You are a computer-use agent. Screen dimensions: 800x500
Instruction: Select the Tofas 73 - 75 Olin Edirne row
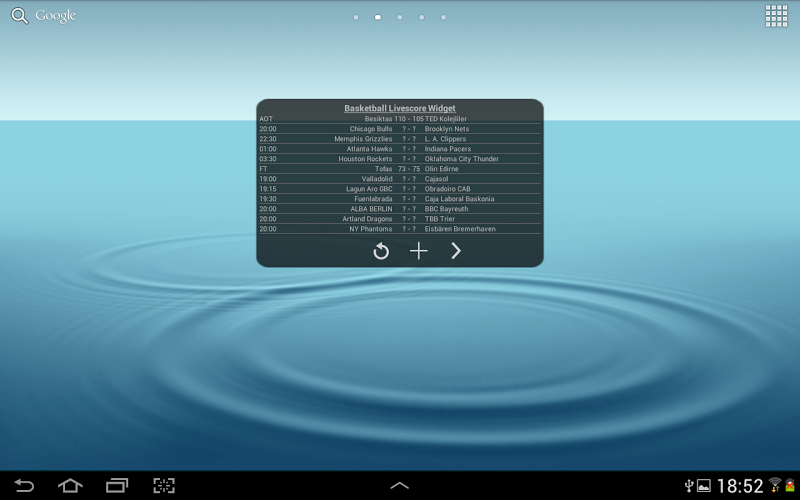coord(399,168)
